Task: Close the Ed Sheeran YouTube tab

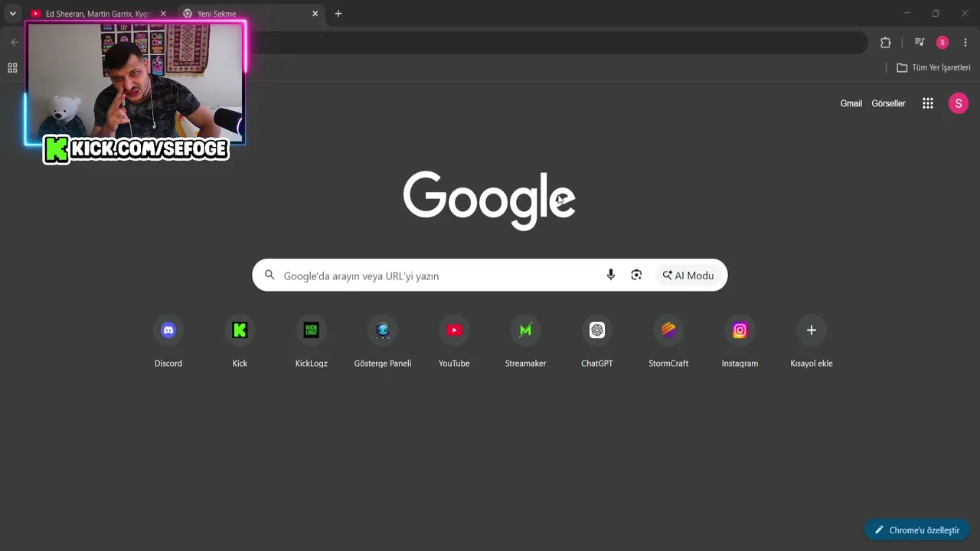Action: (x=163, y=14)
